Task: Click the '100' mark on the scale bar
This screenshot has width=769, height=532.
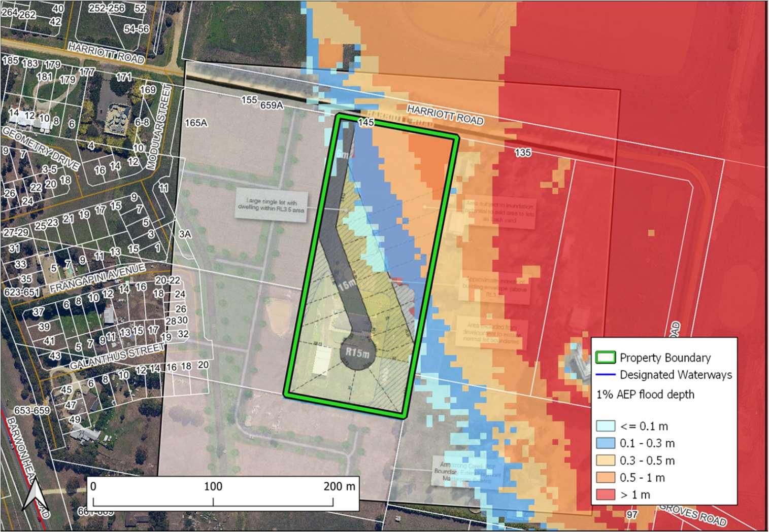Action: tap(213, 486)
